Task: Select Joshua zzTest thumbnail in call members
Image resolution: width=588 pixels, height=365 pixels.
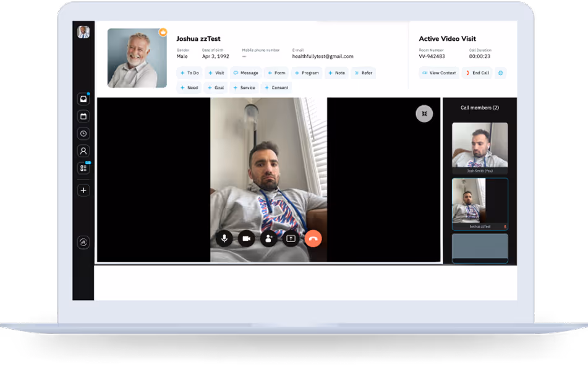Action: point(479,204)
